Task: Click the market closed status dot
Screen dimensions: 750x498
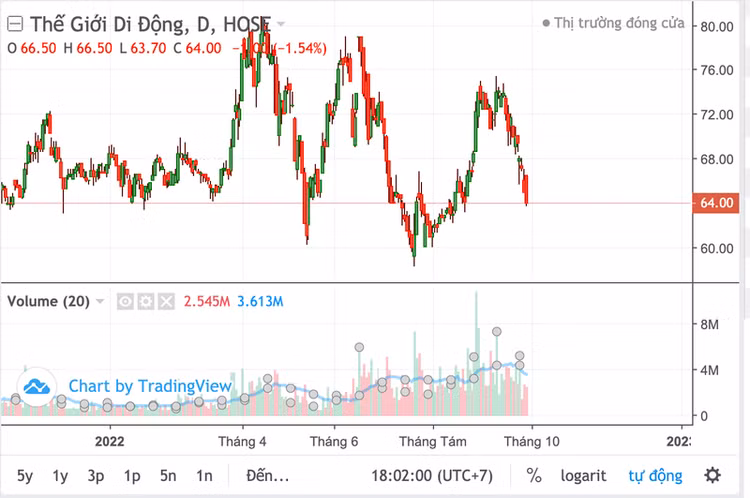Action: (x=546, y=23)
